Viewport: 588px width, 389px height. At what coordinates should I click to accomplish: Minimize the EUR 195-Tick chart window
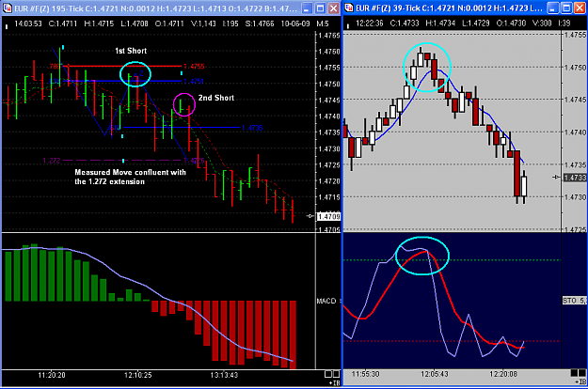tap(307, 8)
